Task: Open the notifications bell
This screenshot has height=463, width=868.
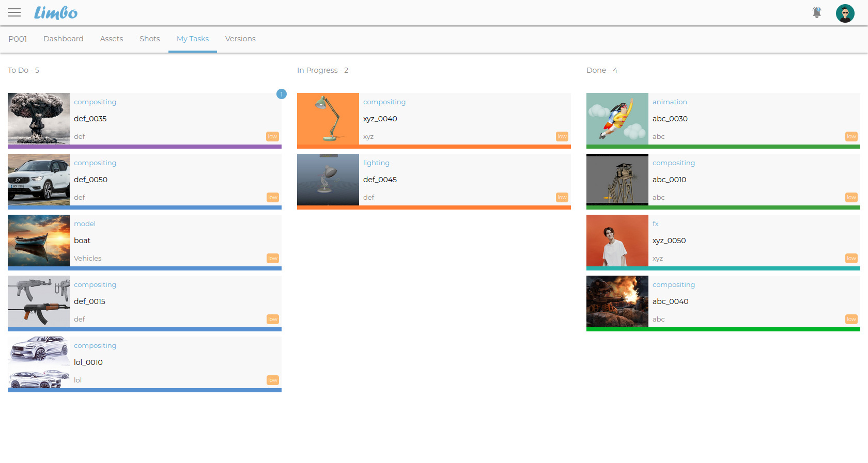Action: pyautogui.click(x=816, y=12)
